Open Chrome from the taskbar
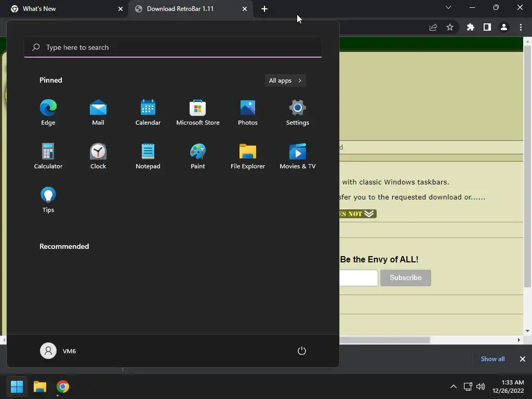The width and height of the screenshot is (532, 399). [x=63, y=387]
